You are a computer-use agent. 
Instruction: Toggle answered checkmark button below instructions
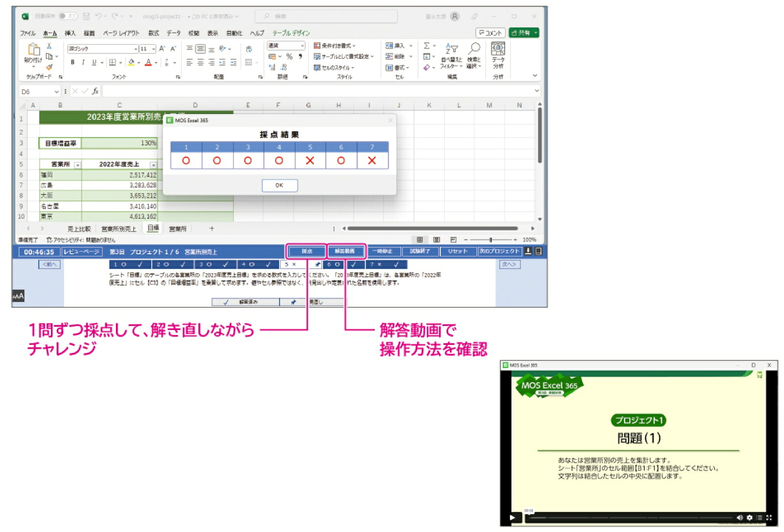click(x=245, y=302)
